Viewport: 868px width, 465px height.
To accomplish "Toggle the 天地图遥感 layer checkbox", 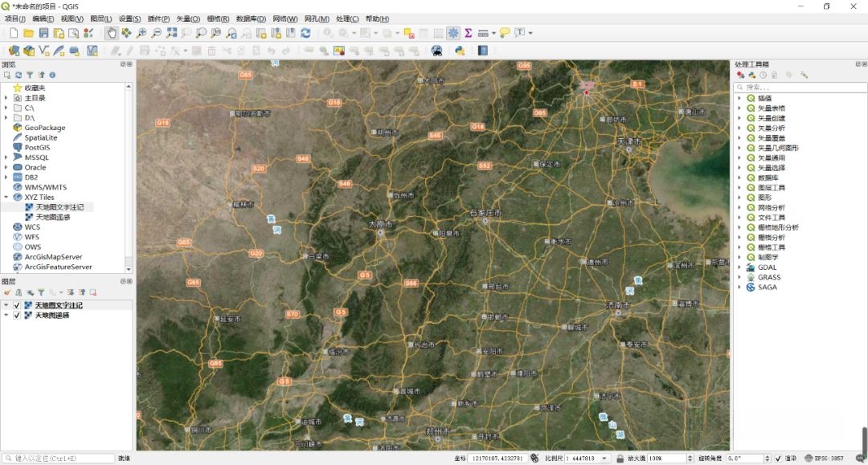I will tap(17, 316).
